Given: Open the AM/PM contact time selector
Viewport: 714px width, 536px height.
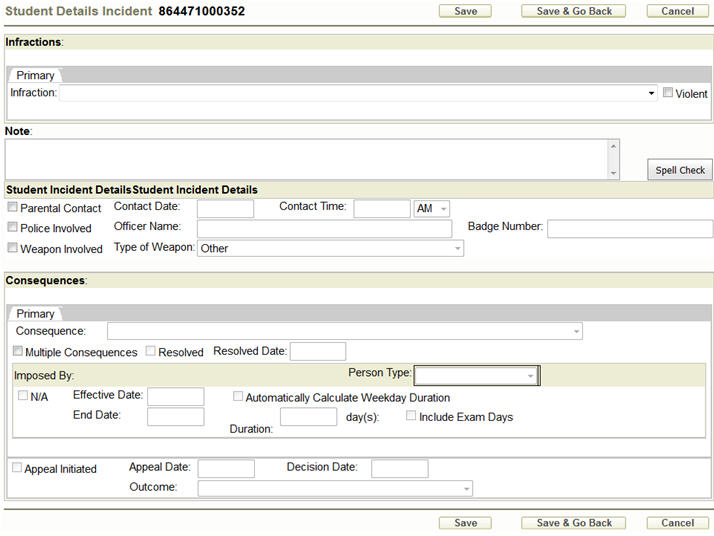Looking at the screenshot, I should [x=432, y=208].
